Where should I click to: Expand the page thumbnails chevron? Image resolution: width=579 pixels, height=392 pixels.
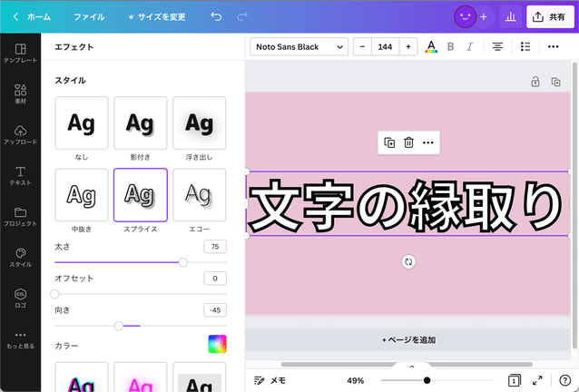(412, 367)
